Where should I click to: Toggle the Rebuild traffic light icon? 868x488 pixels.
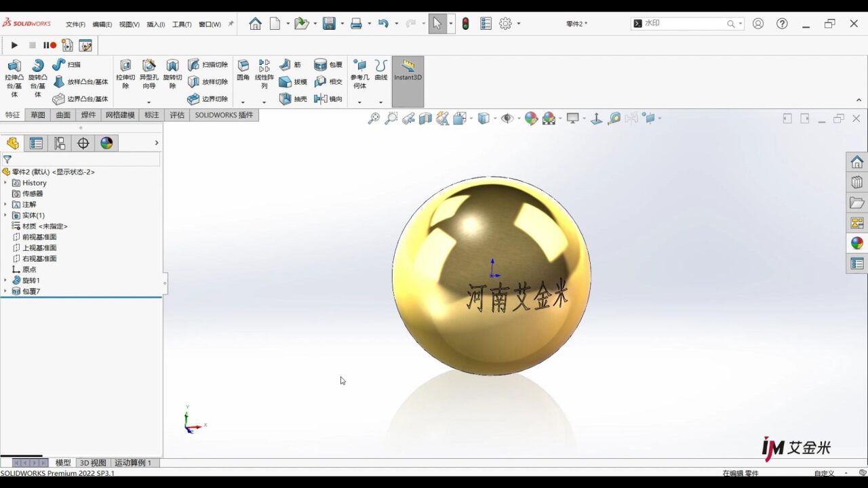point(465,24)
